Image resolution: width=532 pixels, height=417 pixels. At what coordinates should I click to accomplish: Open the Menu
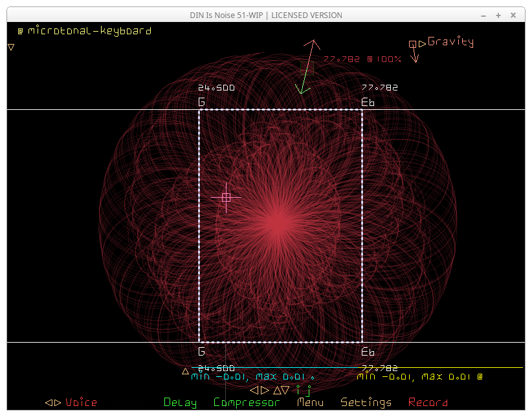tap(310, 402)
